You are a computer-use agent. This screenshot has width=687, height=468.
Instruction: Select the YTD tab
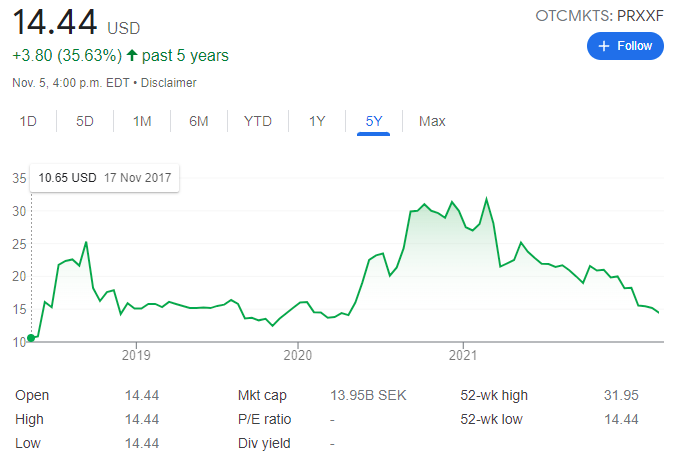[x=258, y=121]
